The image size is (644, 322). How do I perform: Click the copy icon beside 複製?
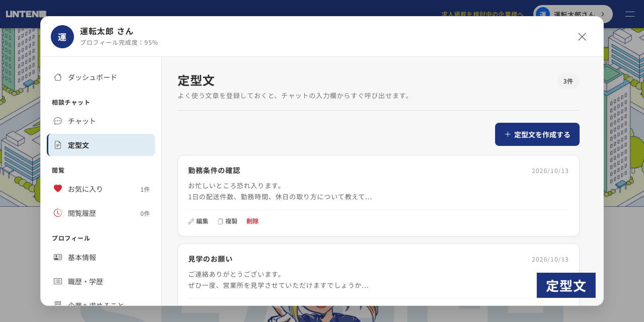pos(220,221)
